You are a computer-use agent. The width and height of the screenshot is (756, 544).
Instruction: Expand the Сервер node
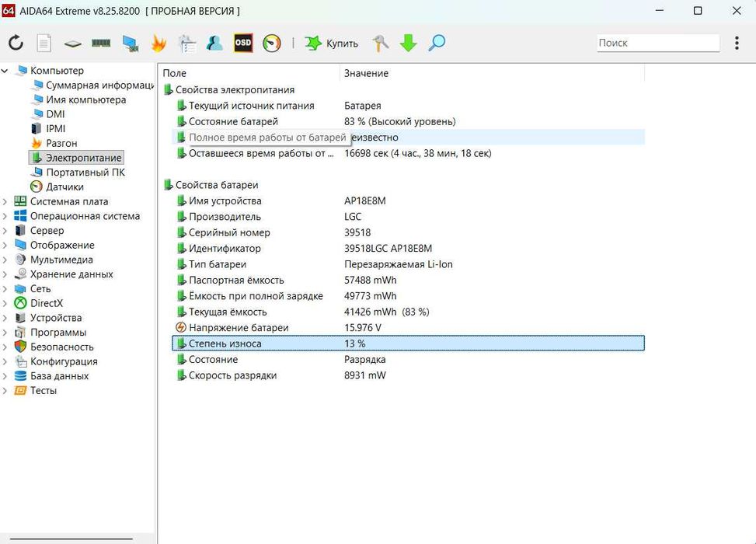click(5, 231)
